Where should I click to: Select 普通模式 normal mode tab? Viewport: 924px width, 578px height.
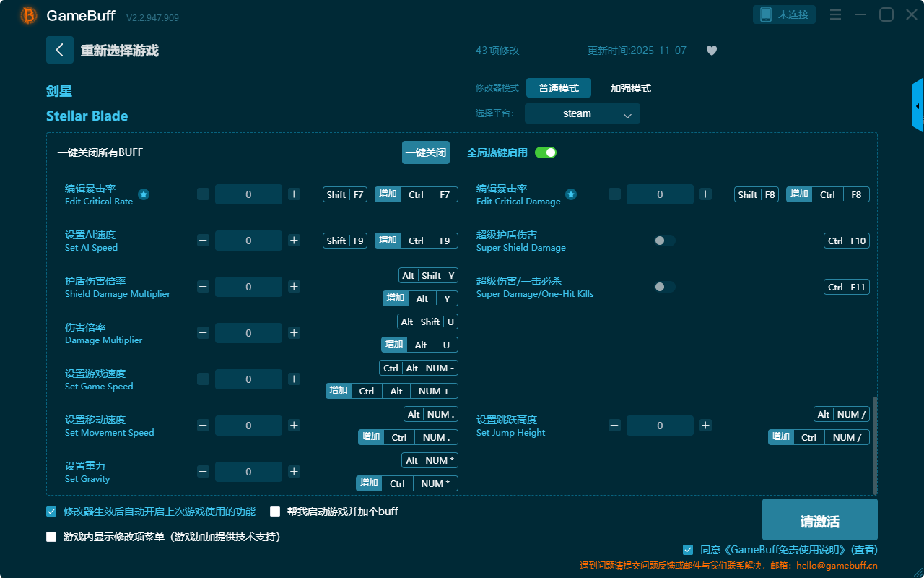tap(558, 88)
